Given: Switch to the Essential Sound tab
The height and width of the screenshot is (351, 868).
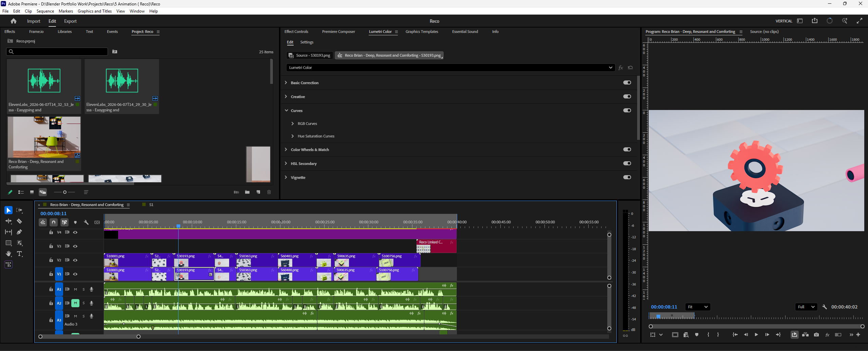Looking at the screenshot, I should [x=465, y=32].
